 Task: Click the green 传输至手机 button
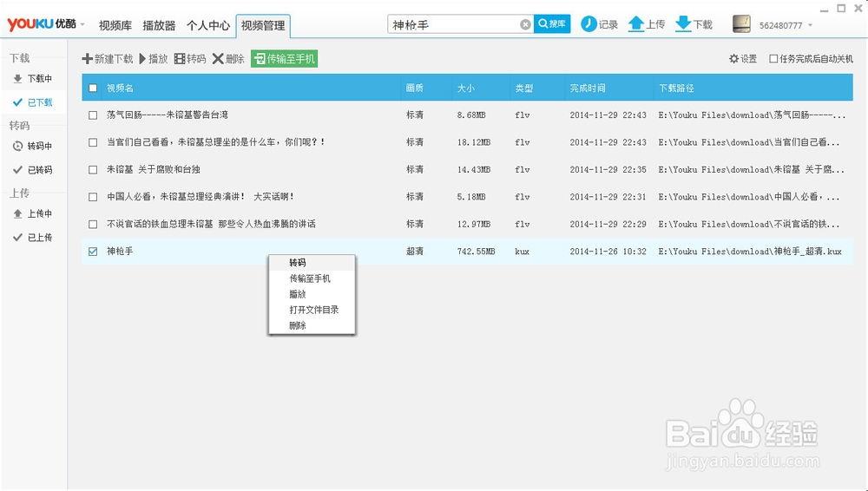(x=284, y=59)
